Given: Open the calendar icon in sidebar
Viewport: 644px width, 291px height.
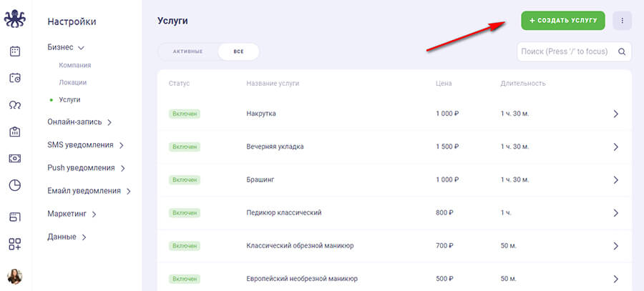Looking at the screenshot, I should (15, 51).
